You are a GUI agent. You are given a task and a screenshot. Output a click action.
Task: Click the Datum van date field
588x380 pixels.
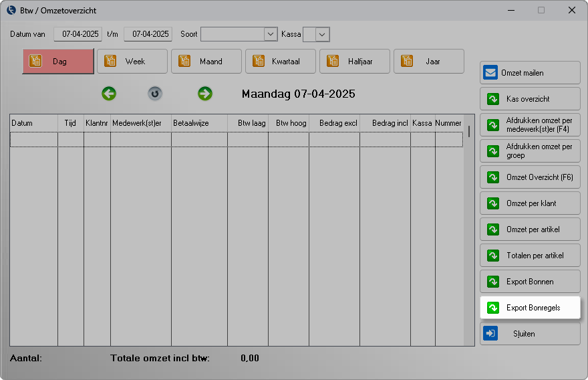(x=78, y=34)
